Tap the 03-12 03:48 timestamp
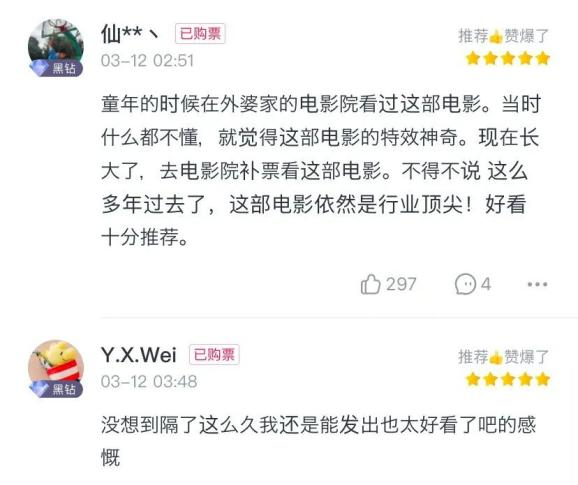The width and height of the screenshot is (578, 485). [149, 381]
